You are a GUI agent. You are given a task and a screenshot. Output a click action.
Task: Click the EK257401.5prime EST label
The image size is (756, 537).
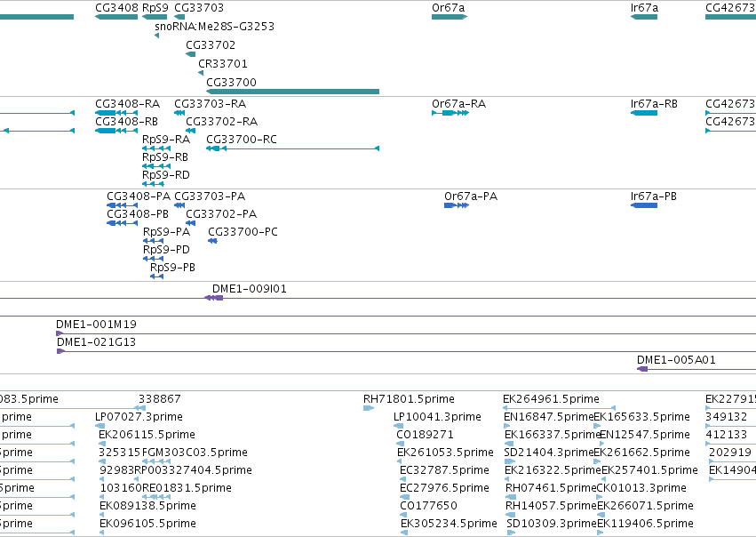pyautogui.click(x=650, y=470)
